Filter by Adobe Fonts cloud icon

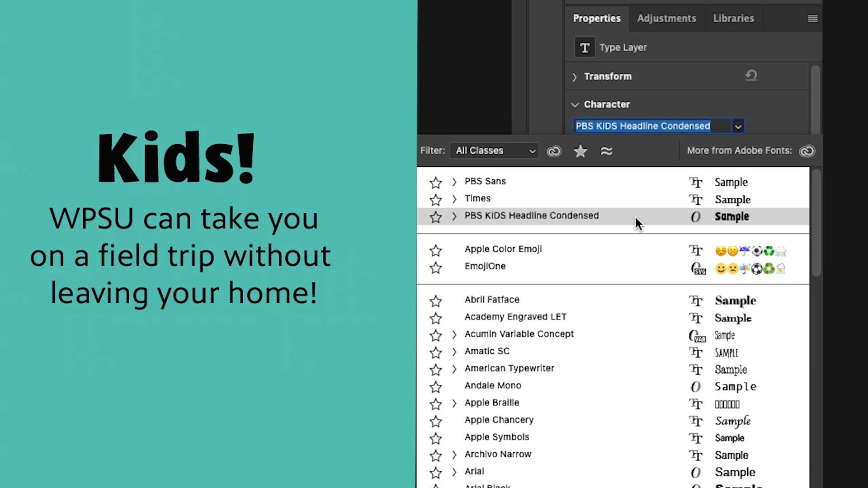click(x=554, y=151)
